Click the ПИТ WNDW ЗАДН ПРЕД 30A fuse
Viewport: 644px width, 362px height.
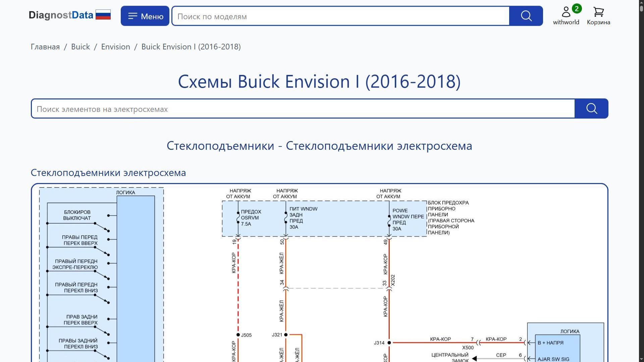point(303,218)
